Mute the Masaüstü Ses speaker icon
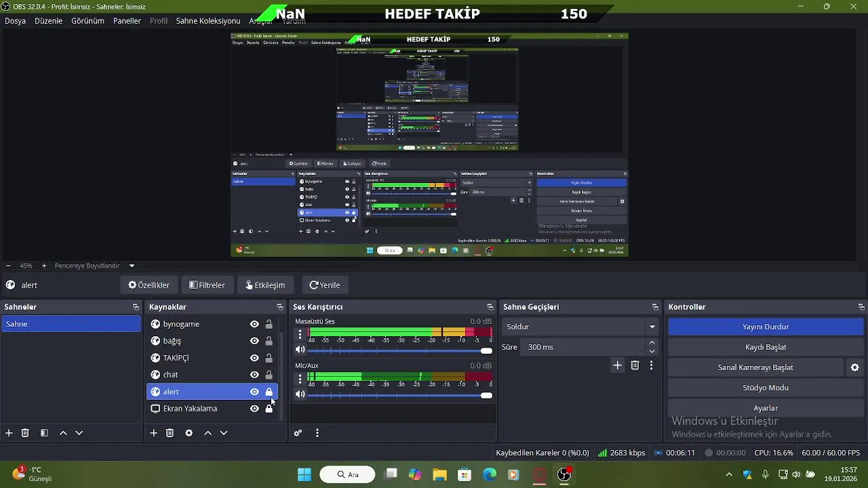Viewport: 868px width, 488px height. click(300, 350)
